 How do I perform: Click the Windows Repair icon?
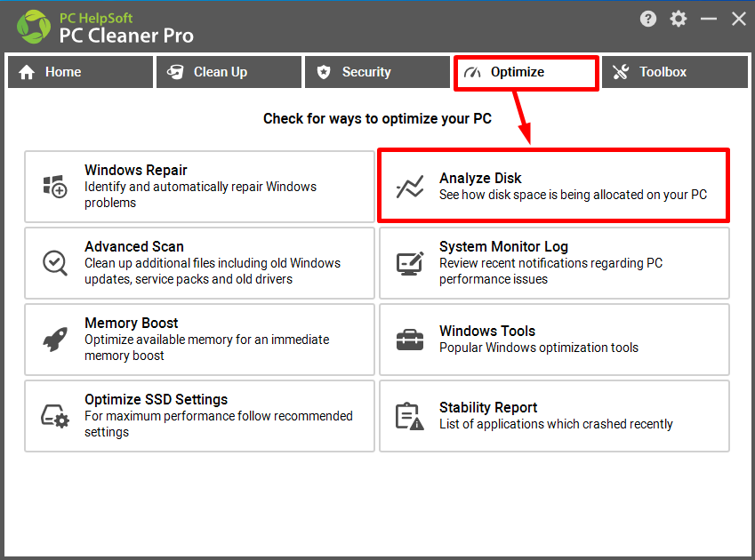55,187
